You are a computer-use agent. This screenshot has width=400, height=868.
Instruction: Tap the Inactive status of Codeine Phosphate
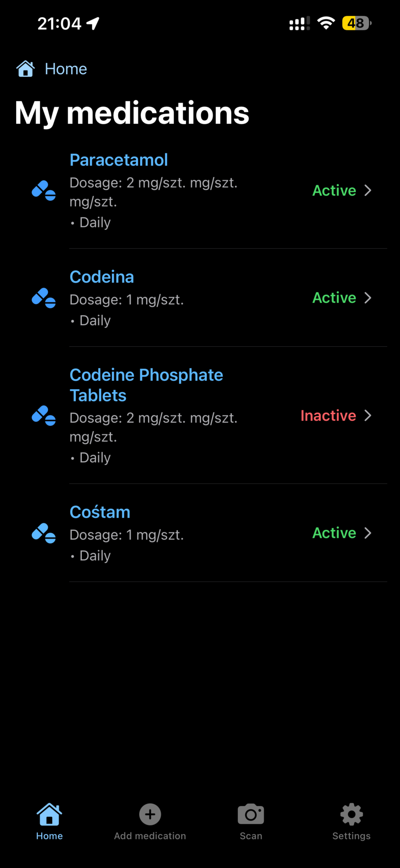click(x=328, y=416)
